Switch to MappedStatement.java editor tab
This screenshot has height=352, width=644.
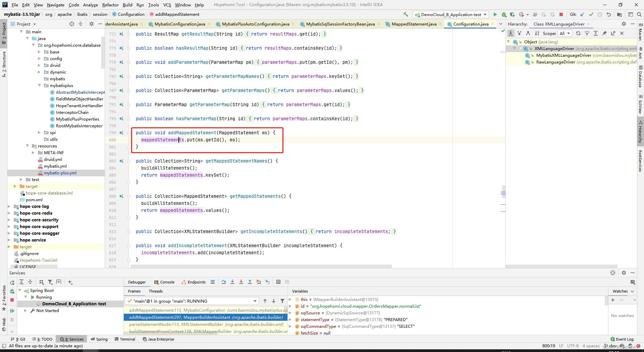click(x=414, y=24)
